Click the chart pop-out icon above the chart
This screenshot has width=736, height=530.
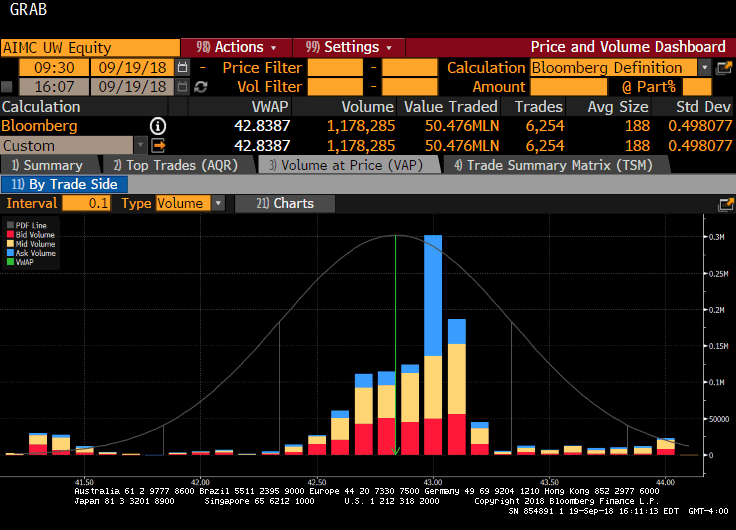(725, 204)
